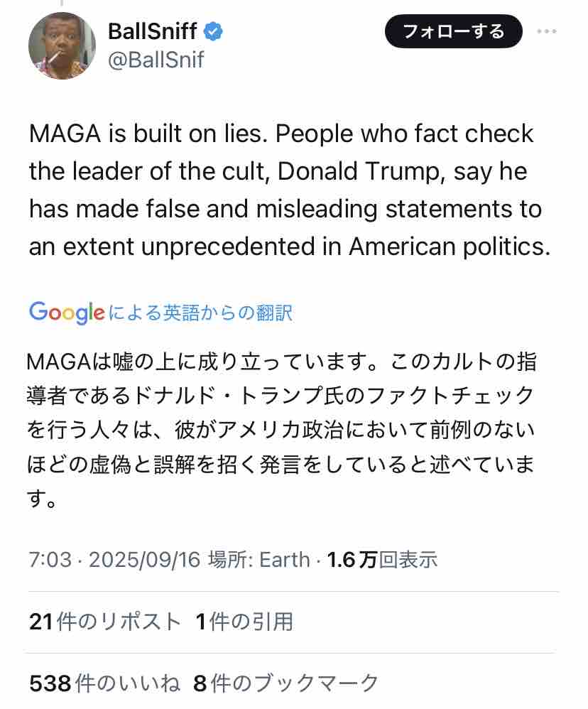View the 1.6万回表示 view count
Viewport: 588px width, 709px height.
pyautogui.click(x=382, y=560)
